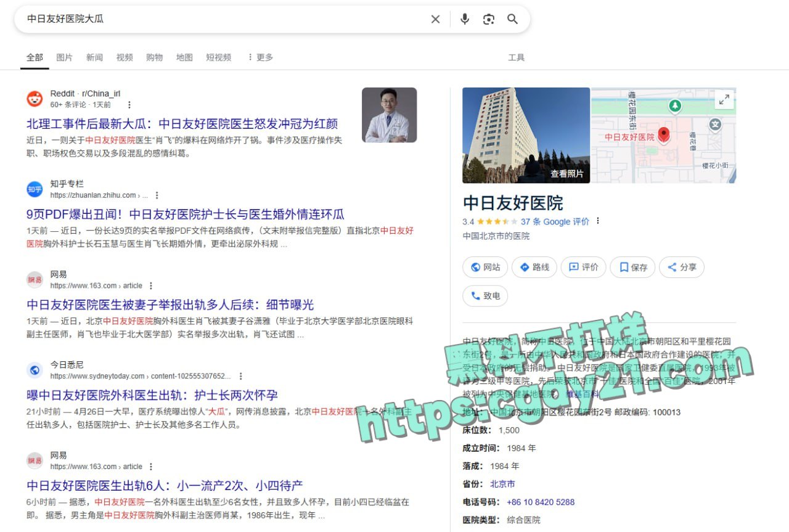The width and height of the screenshot is (789, 532).
Task: Switch to the 图片 tab
Action: [x=65, y=57]
